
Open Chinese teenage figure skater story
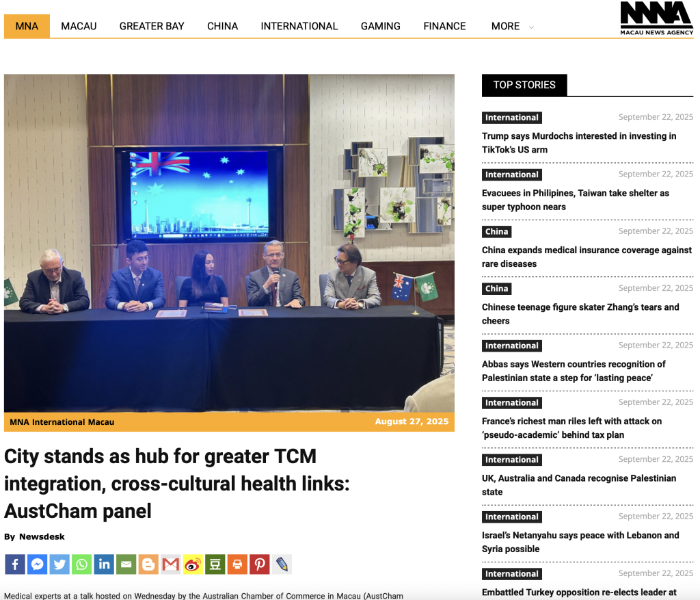[x=580, y=313]
